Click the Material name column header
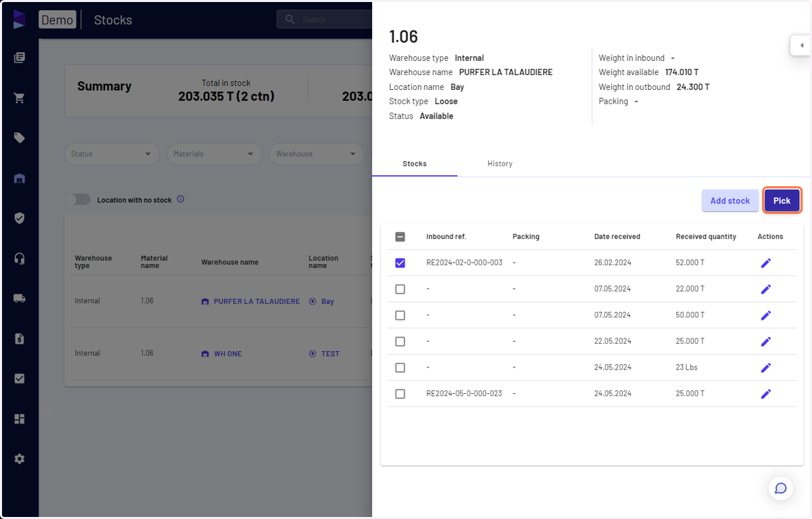Viewport: 812px width, 519px height. click(x=154, y=262)
